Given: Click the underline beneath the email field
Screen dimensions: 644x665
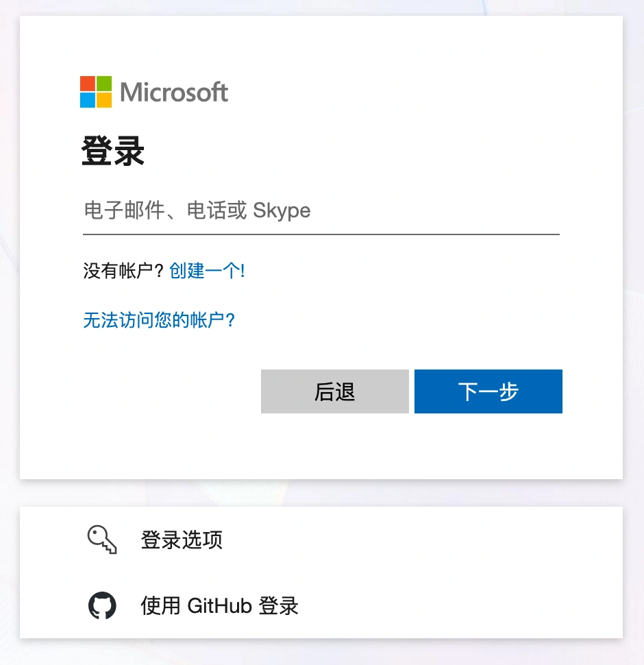Looking at the screenshot, I should [x=321, y=234].
